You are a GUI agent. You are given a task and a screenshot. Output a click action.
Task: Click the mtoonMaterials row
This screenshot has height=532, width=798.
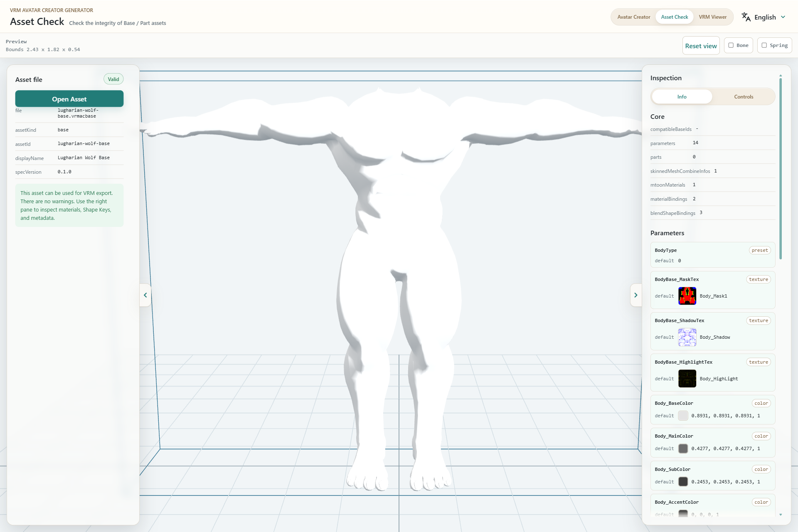[712, 185]
